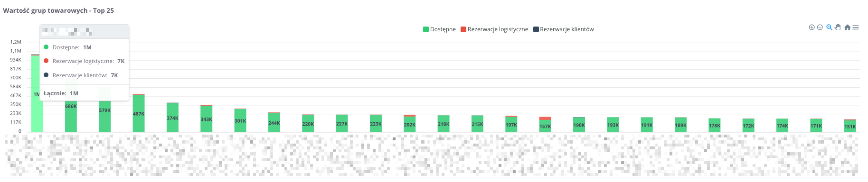This screenshot has width=868, height=182.
Task: Click the 584K y-axis label
Action: (16, 87)
